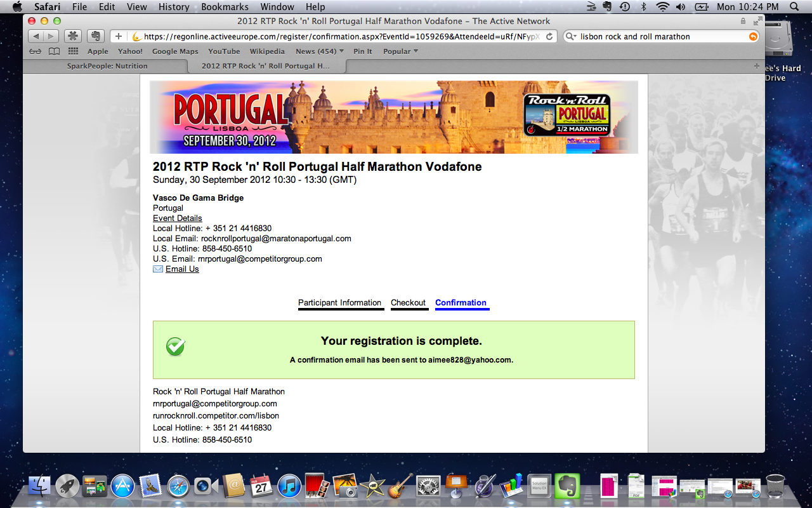Switch to the SparkPeople: Nutrition tab
Viewport: 812px width, 508px height.
click(x=107, y=66)
